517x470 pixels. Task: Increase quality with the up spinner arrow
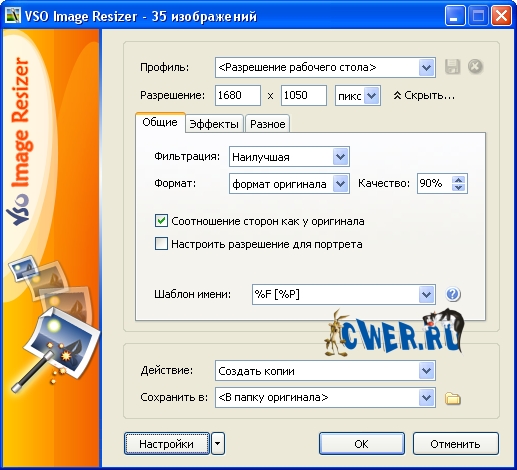point(459,180)
